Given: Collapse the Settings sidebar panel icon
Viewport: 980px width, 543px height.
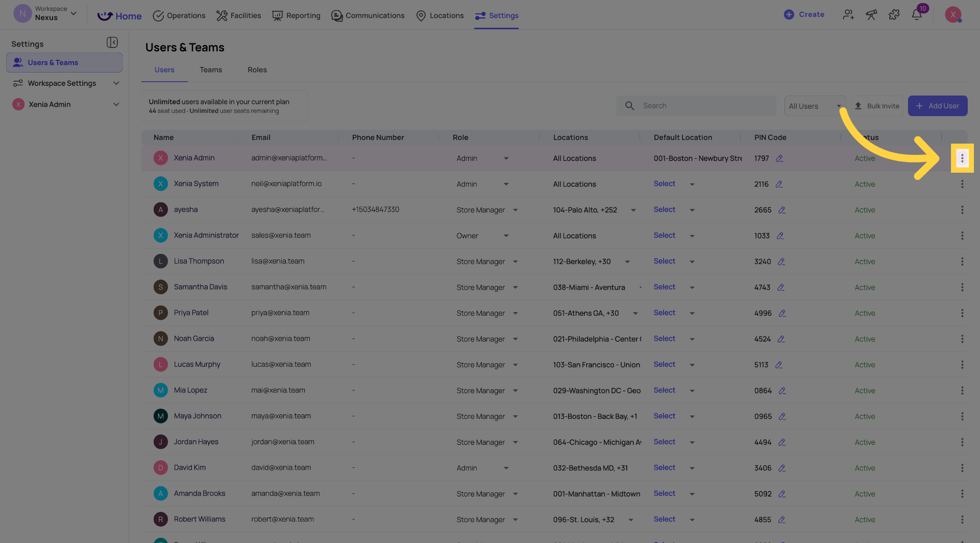Looking at the screenshot, I should click(112, 42).
